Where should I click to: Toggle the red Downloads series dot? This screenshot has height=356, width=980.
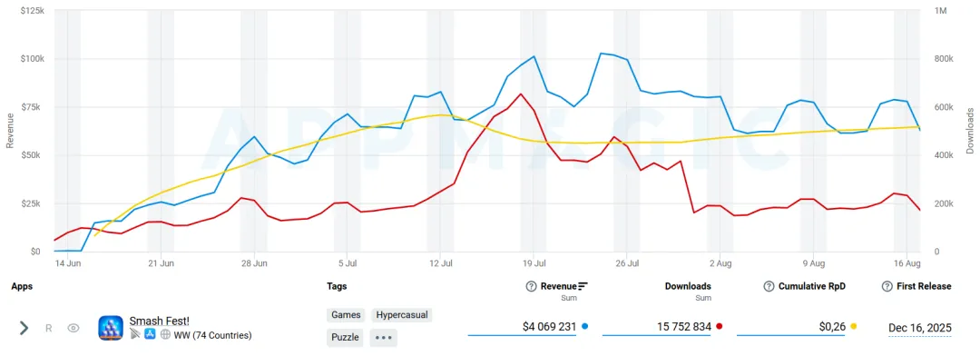(x=720, y=326)
